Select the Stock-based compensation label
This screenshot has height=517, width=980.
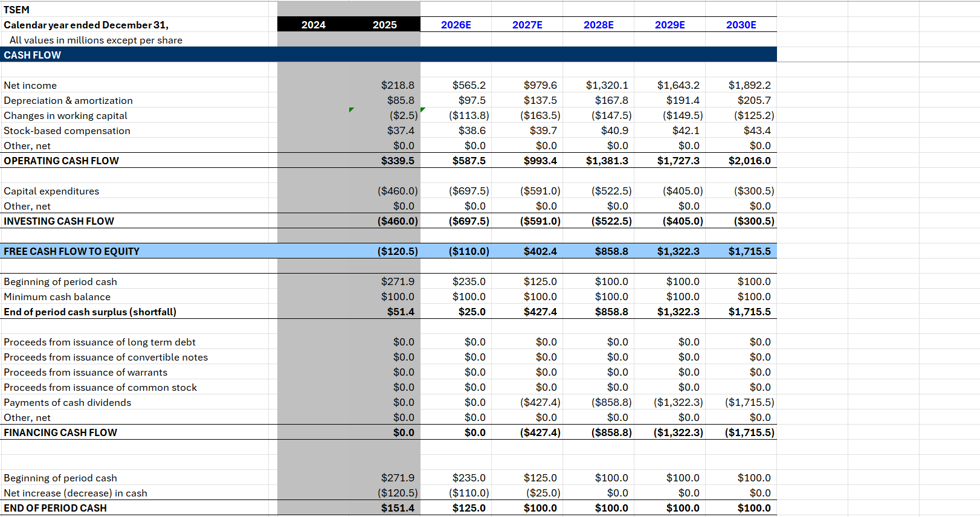[x=67, y=130]
